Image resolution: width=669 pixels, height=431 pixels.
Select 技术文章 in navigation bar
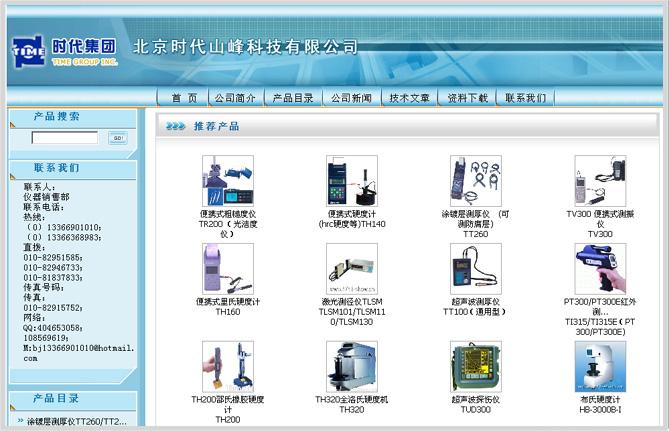409,98
